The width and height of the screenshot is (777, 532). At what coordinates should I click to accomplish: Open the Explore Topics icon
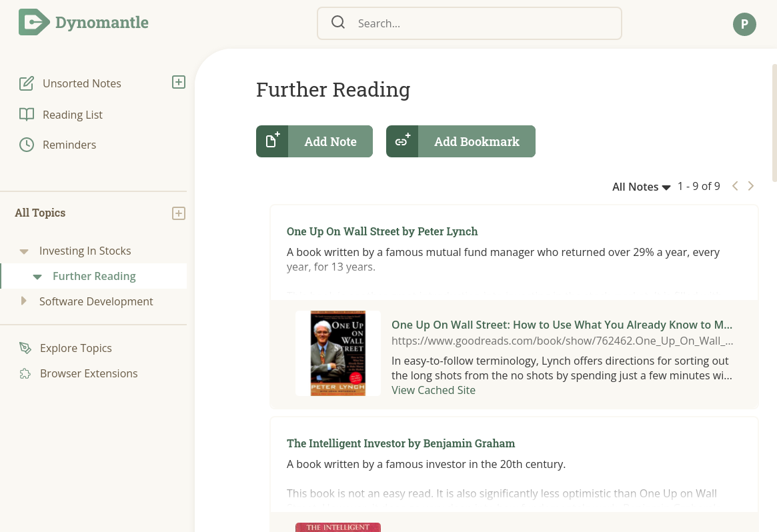pyautogui.click(x=25, y=348)
